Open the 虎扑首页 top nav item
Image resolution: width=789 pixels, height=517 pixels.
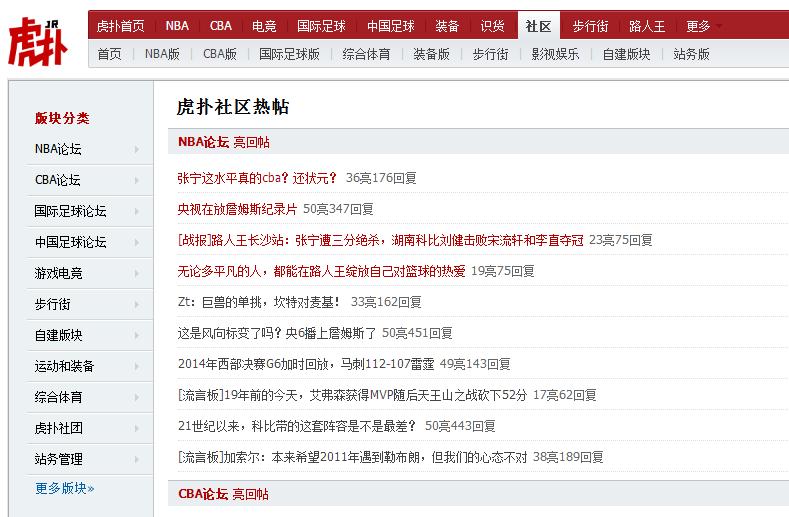pos(120,26)
